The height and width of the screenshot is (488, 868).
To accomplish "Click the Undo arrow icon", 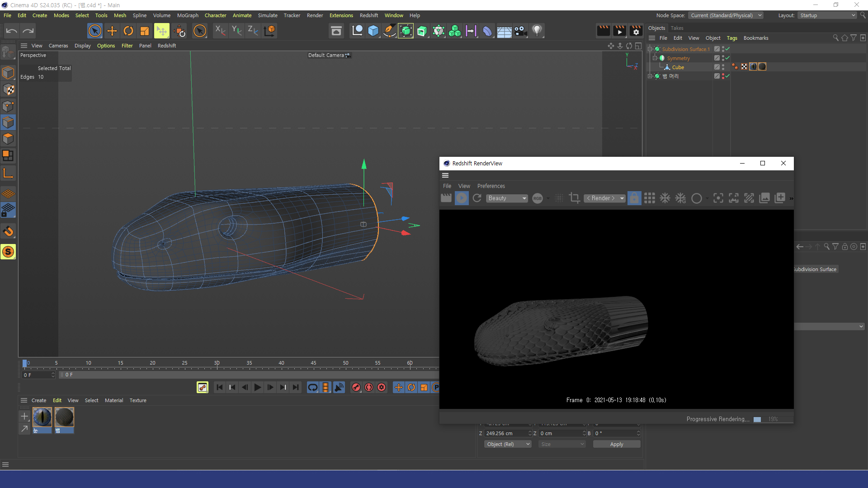I will [x=11, y=31].
